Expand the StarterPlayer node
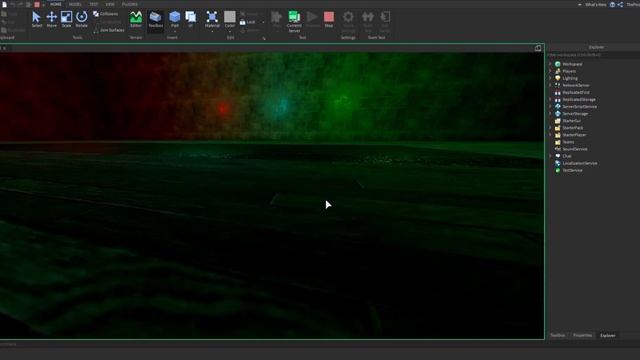The image size is (640, 360). coord(550,135)
